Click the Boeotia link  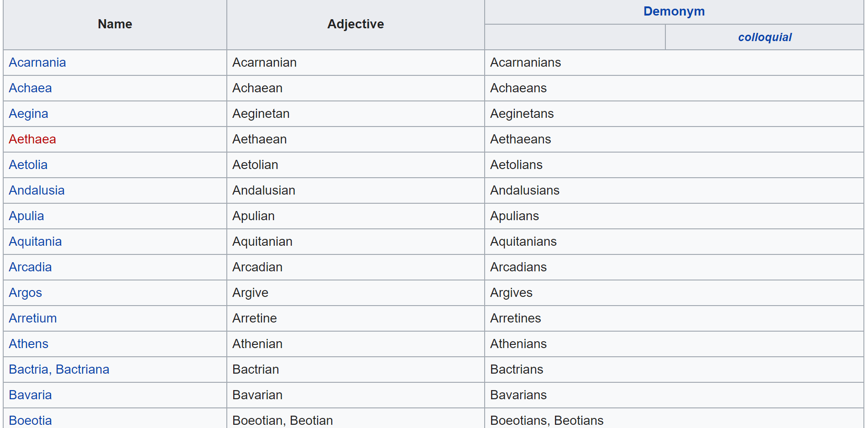pos(30,420)
